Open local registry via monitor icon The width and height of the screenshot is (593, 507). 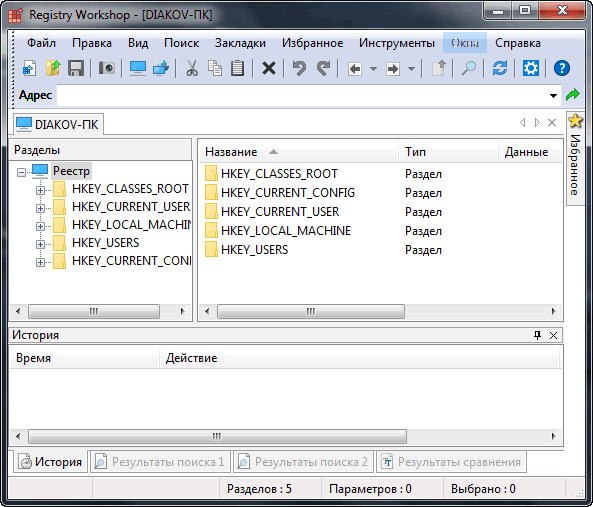click(138, 68)
